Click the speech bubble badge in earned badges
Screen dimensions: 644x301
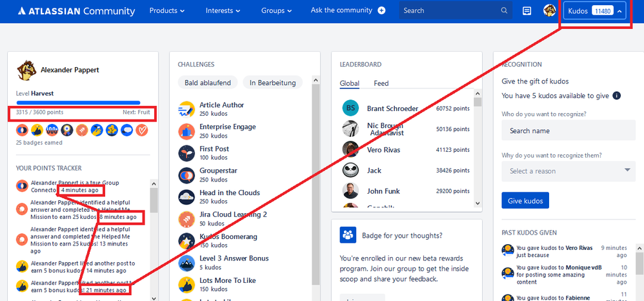[127, 130]
